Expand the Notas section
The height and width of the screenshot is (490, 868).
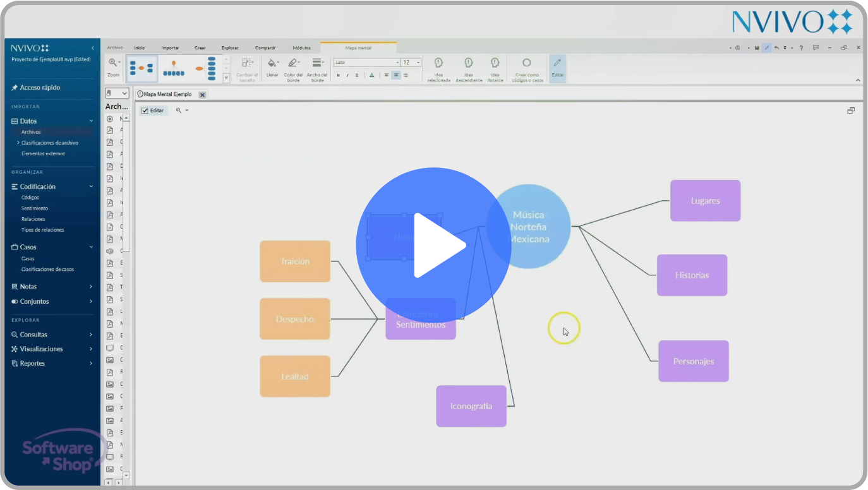(x=91, y=287)
